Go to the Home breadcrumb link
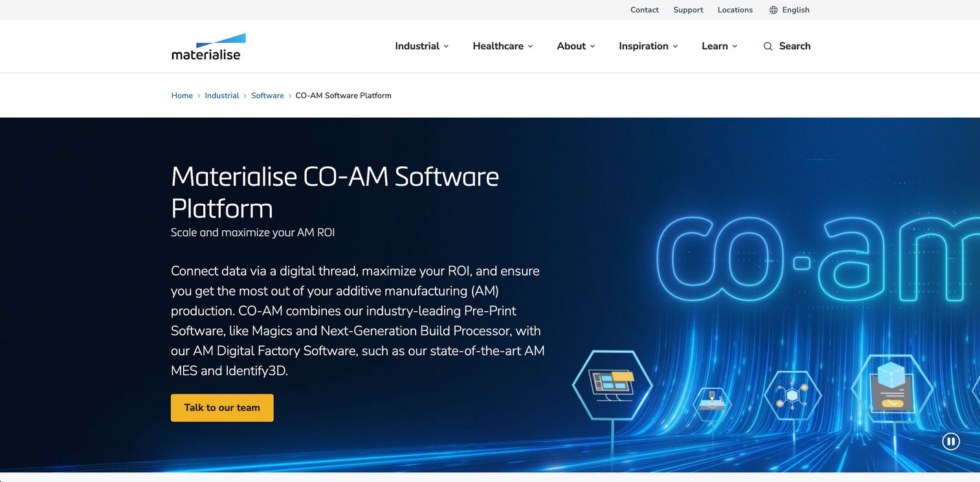The image size is (980, 482). tap(182, 96)
